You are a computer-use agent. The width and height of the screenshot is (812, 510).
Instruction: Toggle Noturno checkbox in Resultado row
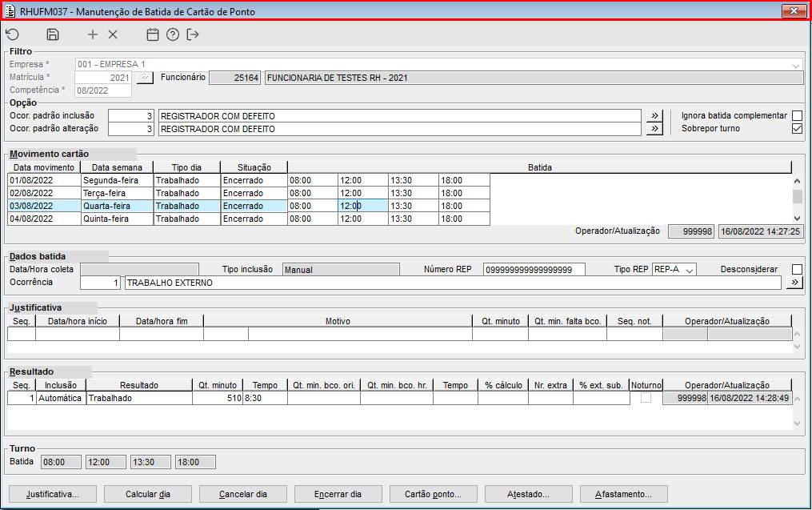646,398
